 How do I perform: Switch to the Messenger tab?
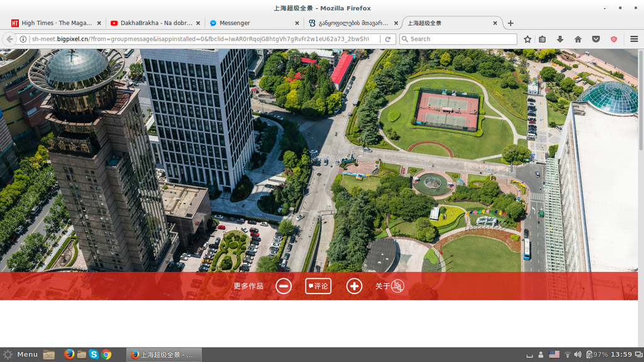tap(252, 23)
